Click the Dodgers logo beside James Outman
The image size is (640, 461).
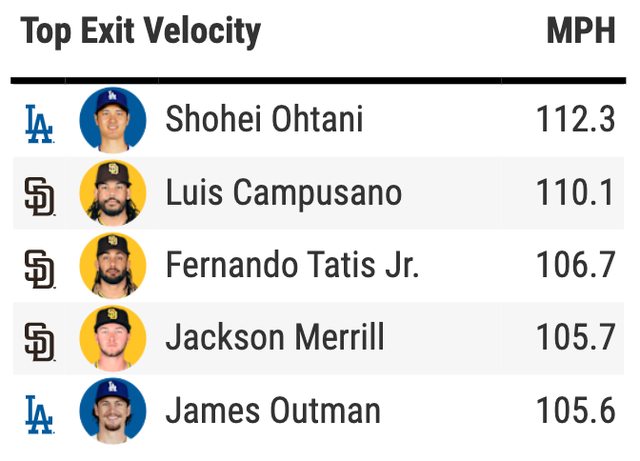38,412
